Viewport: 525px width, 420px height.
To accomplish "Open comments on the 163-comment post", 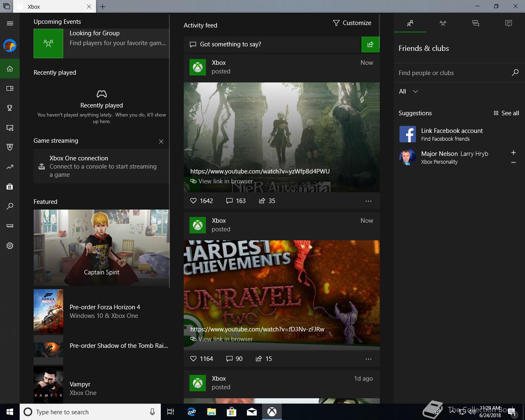I will tap(236, 201).
